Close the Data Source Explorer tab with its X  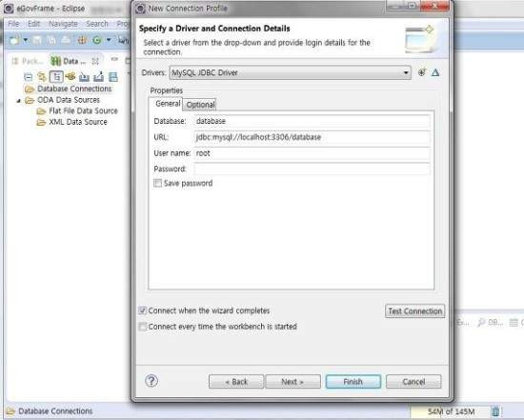coord(95,61)
